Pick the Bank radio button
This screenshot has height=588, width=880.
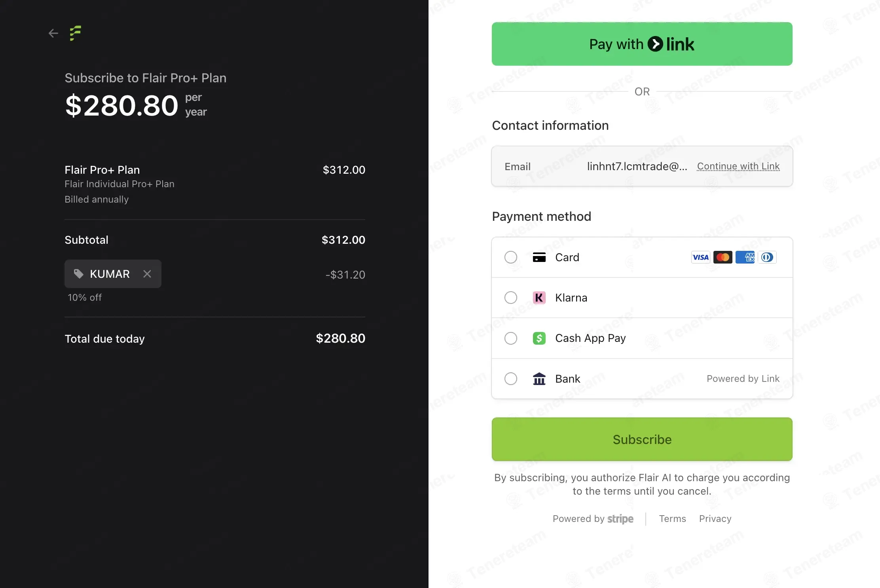click(x=511, y=379)
